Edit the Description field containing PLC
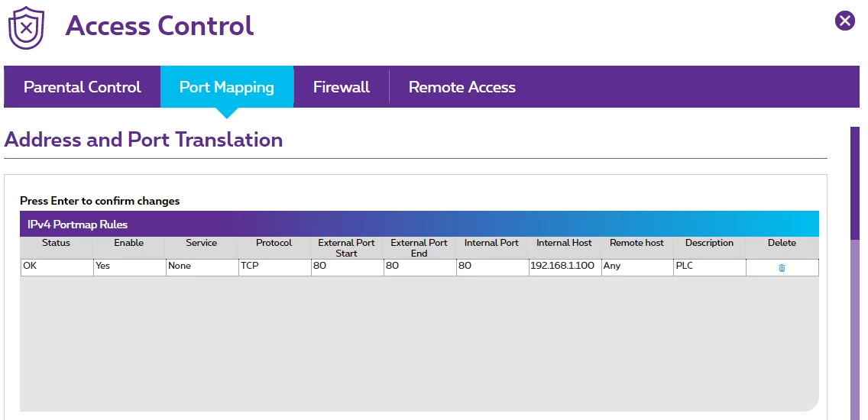868x420 pixels. click(709, 267)
